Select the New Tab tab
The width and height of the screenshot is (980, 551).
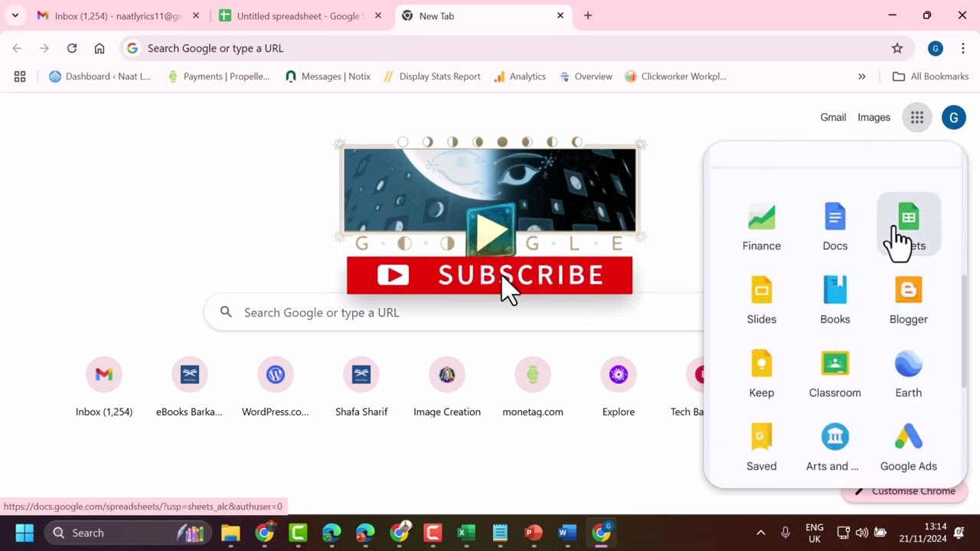tap(484, 16)
